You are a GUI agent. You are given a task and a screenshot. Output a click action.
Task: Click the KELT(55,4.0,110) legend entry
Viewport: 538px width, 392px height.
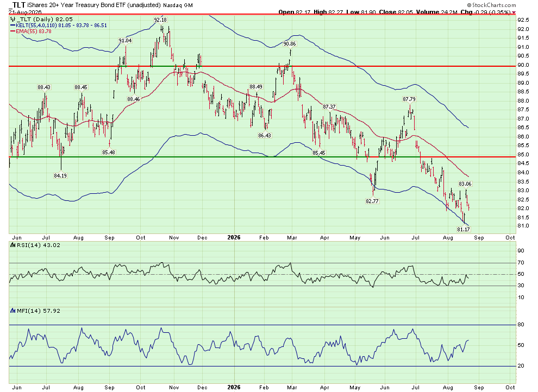[61, 26]
